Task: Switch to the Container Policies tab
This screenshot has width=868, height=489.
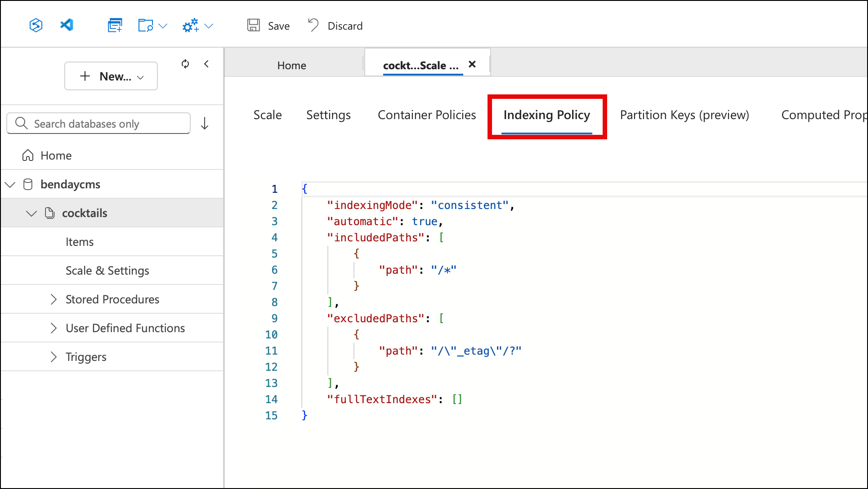Action: (426, 115)
